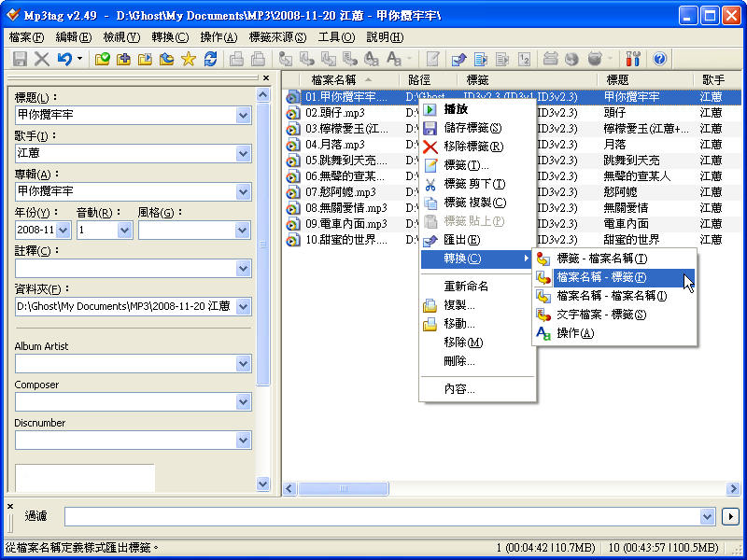The width and height of the screenshot is (747, 560).
Task: Click the filter options arrow button
Action: coord(730,517)
